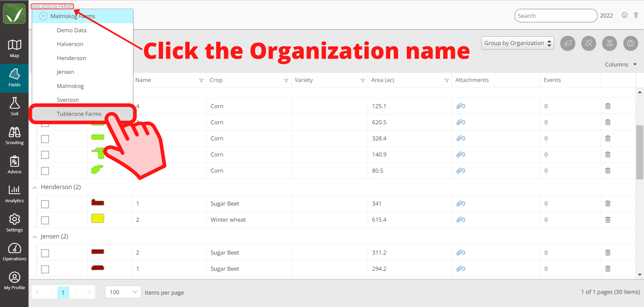Viewport: 644px width, 307px height.
Task: Click the crossed-out circle toolbar button
Action: (589, 43)
